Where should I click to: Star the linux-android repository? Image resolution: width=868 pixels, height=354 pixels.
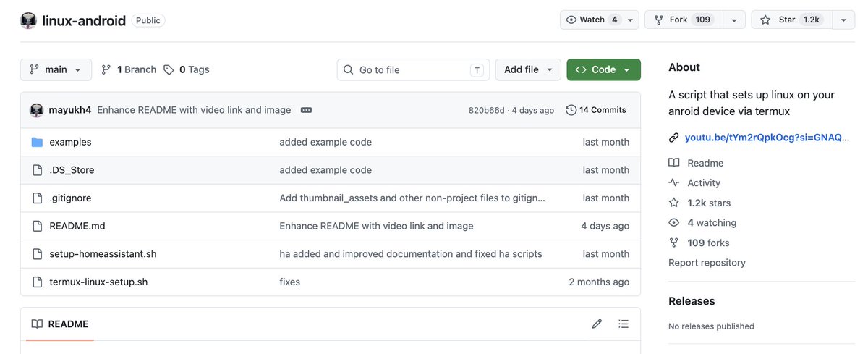792,20
